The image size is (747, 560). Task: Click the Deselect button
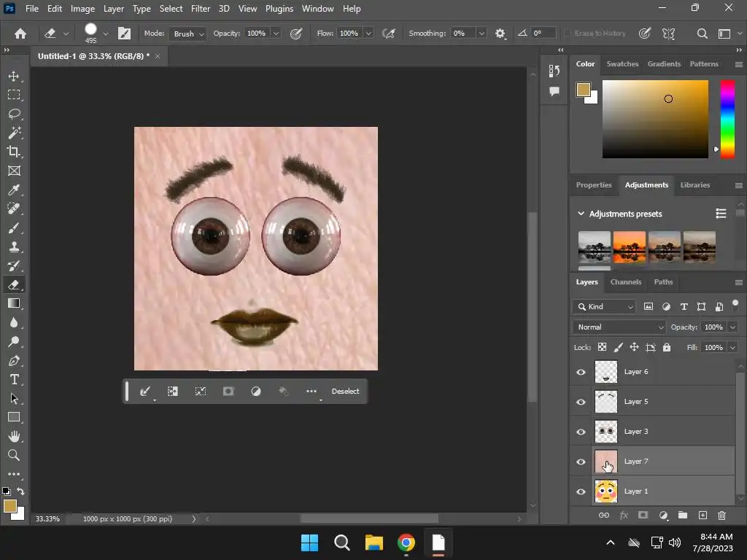click(345, 392)
